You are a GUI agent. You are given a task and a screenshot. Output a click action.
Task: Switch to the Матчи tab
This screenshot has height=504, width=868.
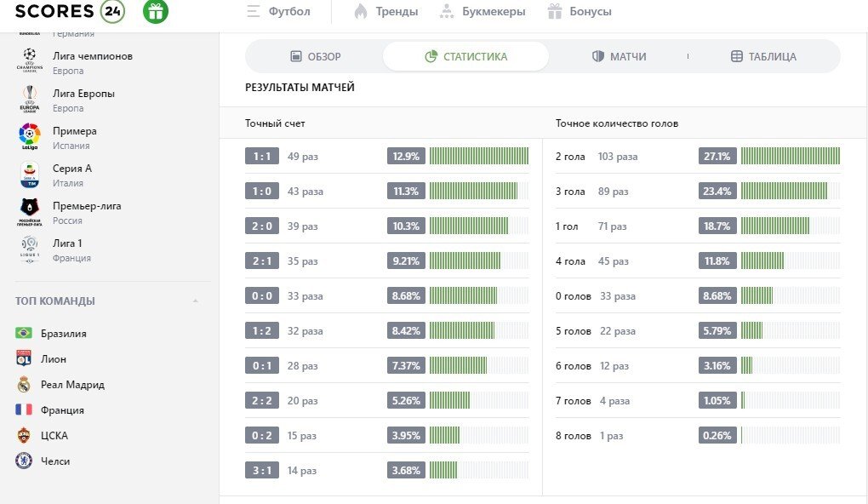[x=619, y=56]
